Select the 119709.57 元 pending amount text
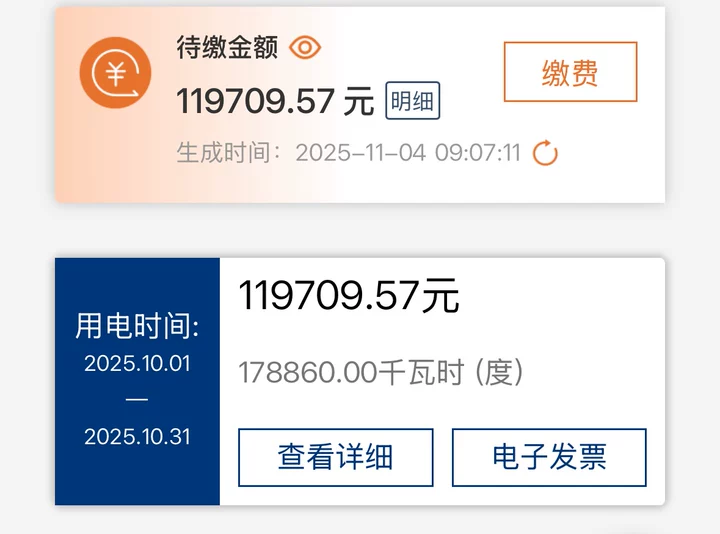This screenshot has width=720, height=534. pos(276,101)
